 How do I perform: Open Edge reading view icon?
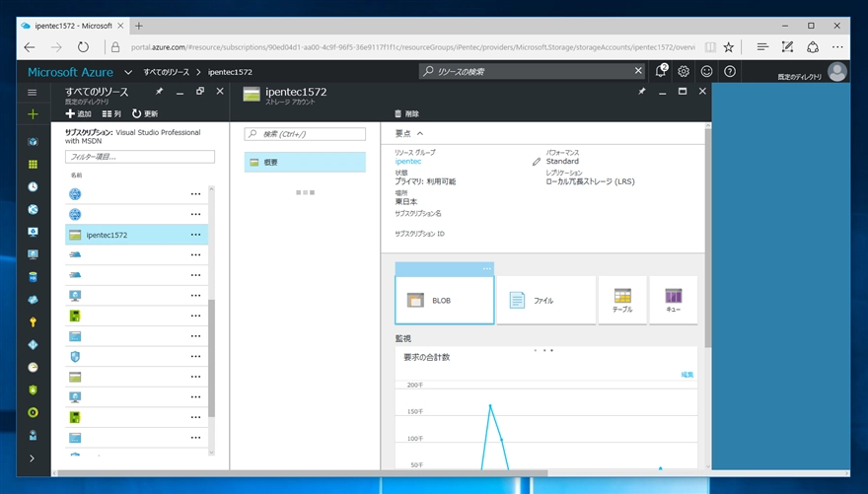pyautogui.click(x=709, y=47)
